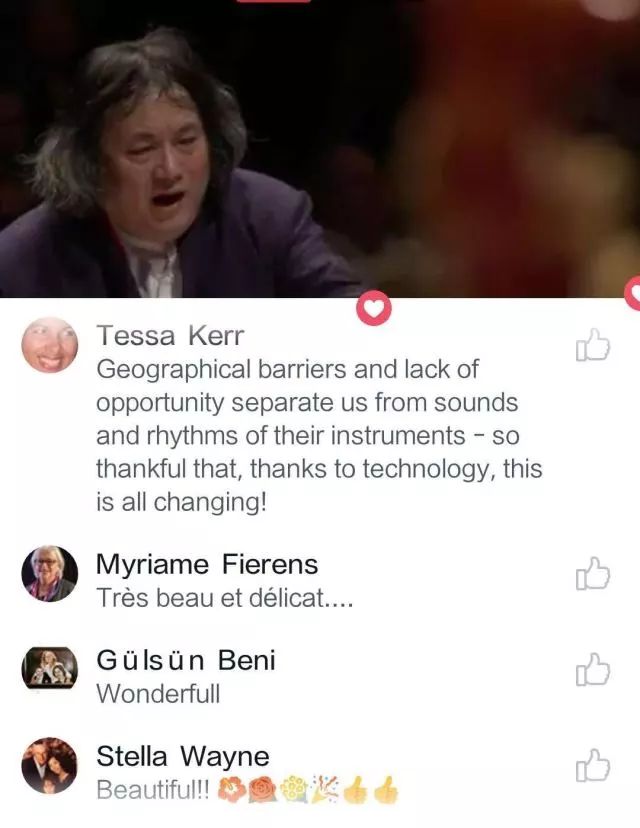This screenshot has width=640, height=828.
Task: Select the "Wonderfull" comment text
Action: point(158,693)
